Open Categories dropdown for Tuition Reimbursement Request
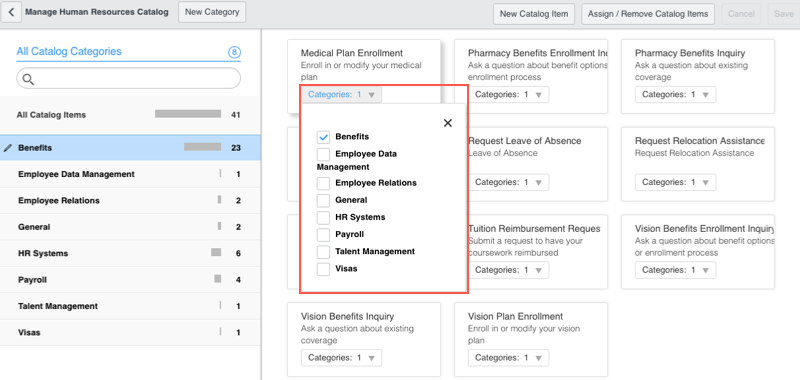The height and width of the screenshot is (380, 800). pyautogui.click(x=508, y=270)
